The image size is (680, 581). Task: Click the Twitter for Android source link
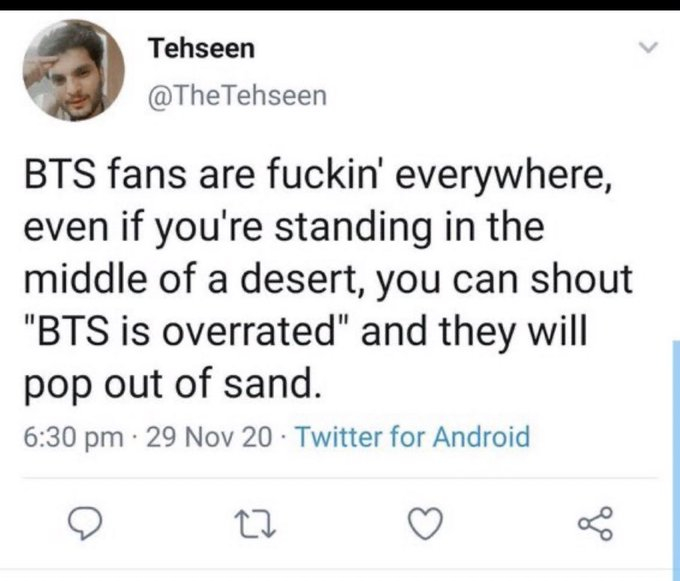tap(413, 437)
